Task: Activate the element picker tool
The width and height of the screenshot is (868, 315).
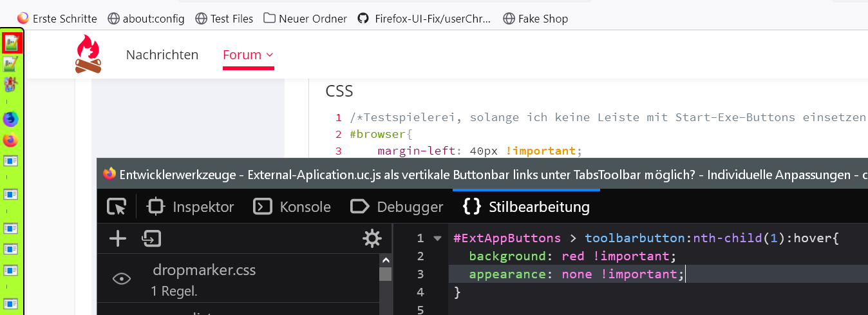Action: [x=117, y=207]
